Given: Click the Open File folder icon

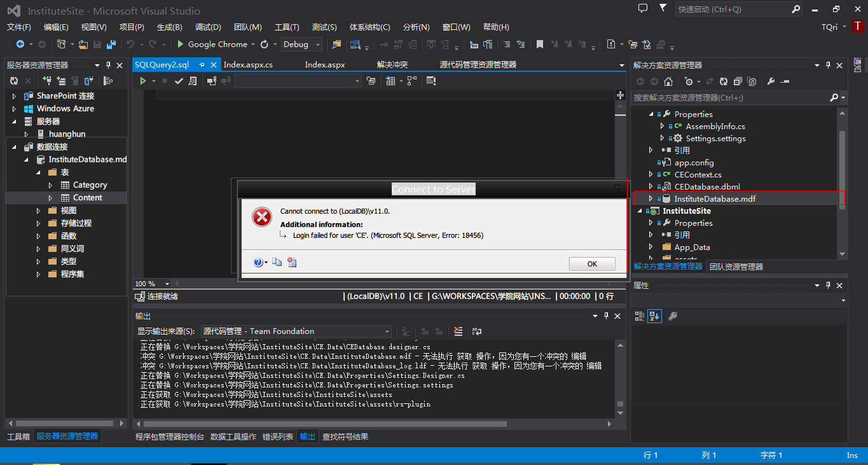Looking at the screenshot, I should [x=83, y=45].
